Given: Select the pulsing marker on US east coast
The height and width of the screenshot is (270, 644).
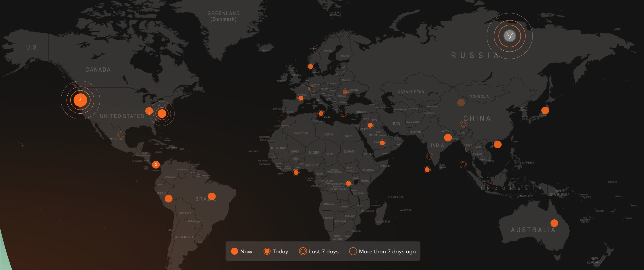Looking at the screenshot, I should click(162, 113).
